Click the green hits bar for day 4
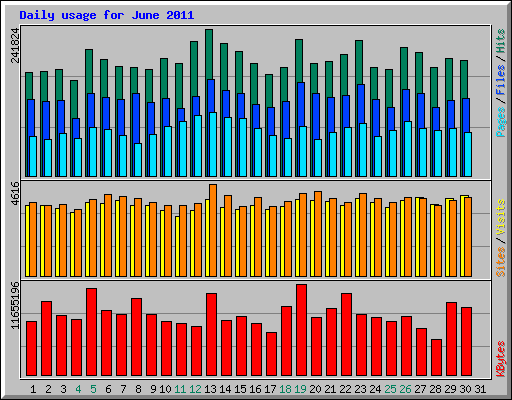Viewport: 512px width, 400px height. click(74, 99)
